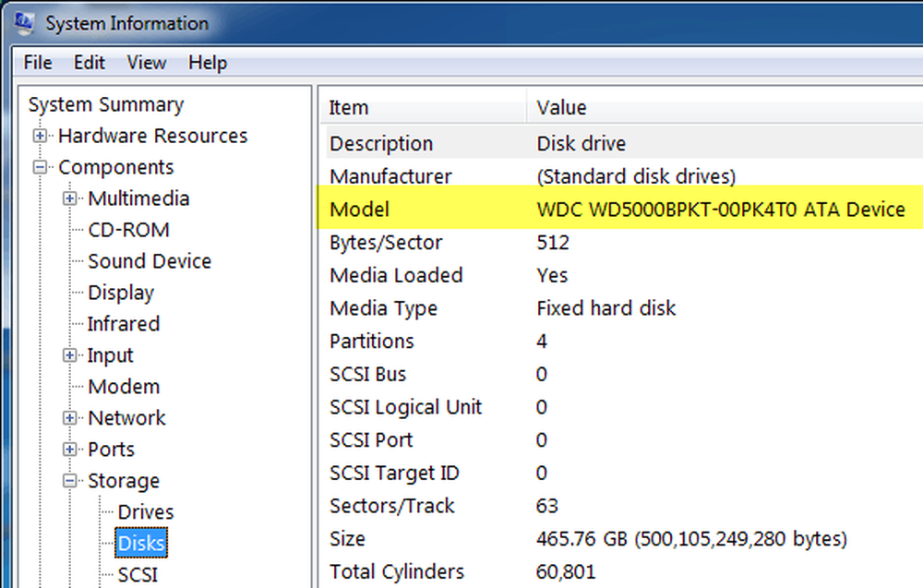Expand the Input node

point(69,354)
